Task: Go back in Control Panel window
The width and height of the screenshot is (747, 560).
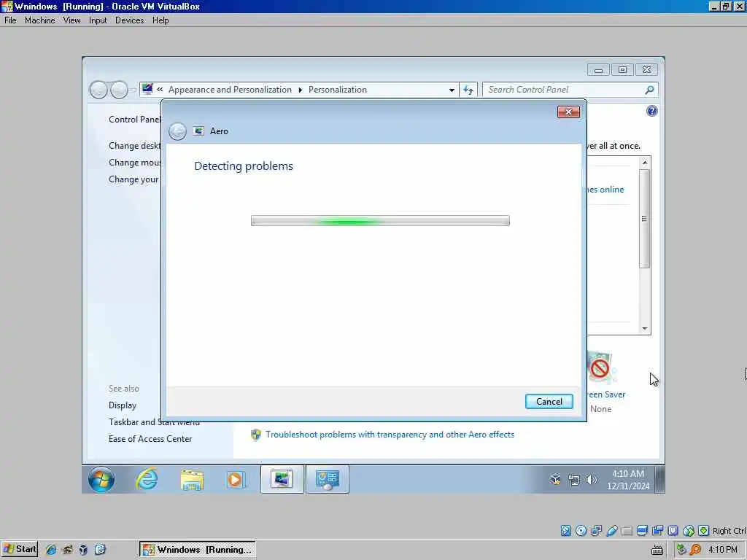Action: (x=98, y=90)
